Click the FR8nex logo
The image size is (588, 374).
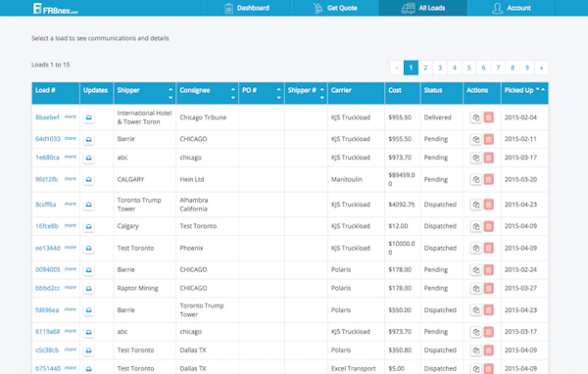click(x=56, y=9)
